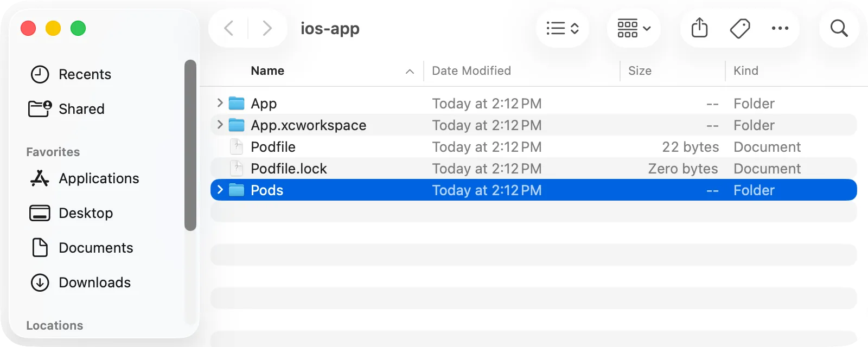Go back with the left arrow button

[229, 28]
